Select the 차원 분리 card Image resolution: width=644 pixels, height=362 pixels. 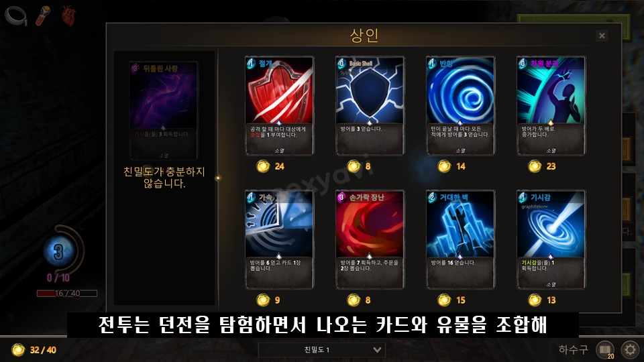(x=551, y=105)
